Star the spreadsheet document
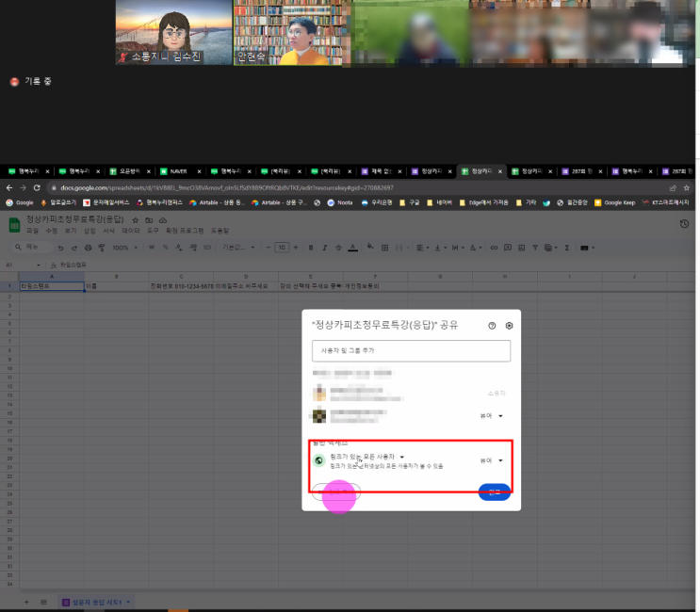This screenshot has width=700, height=612. [136, 220]
